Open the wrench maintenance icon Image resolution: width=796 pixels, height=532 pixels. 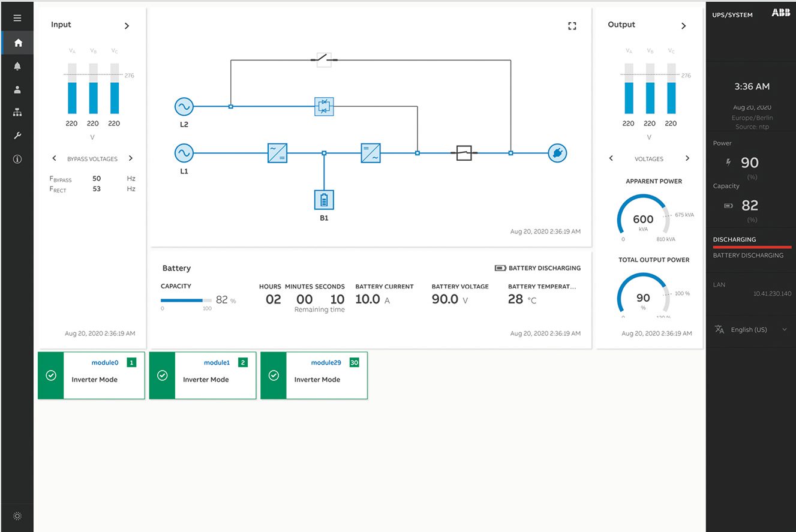click(17, 136)
